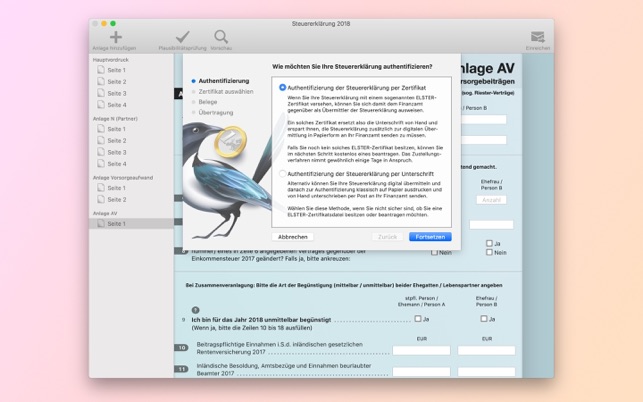Image resolution: width=643 pixels, height=402 pixels.
Task: Click line 11 EUR field for Person B
Action: point(486,372)
